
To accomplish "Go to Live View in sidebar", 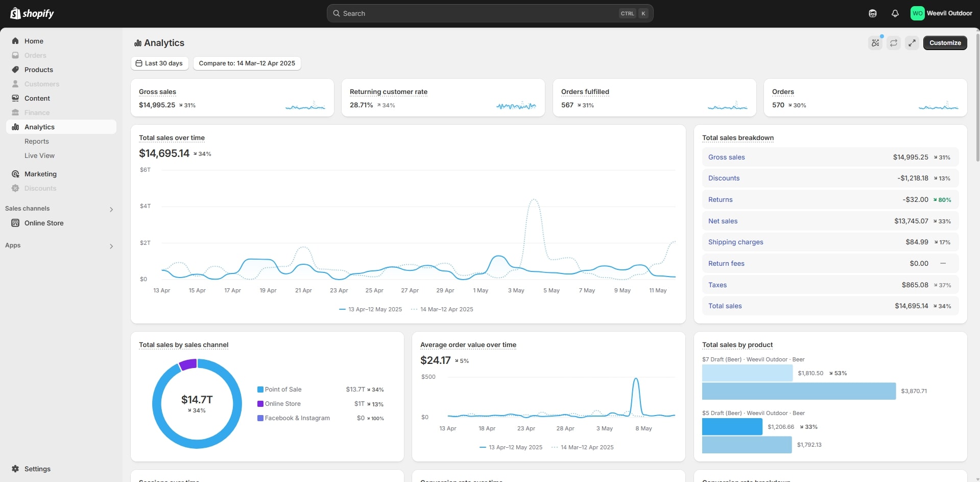I will (x=39, y=155).
